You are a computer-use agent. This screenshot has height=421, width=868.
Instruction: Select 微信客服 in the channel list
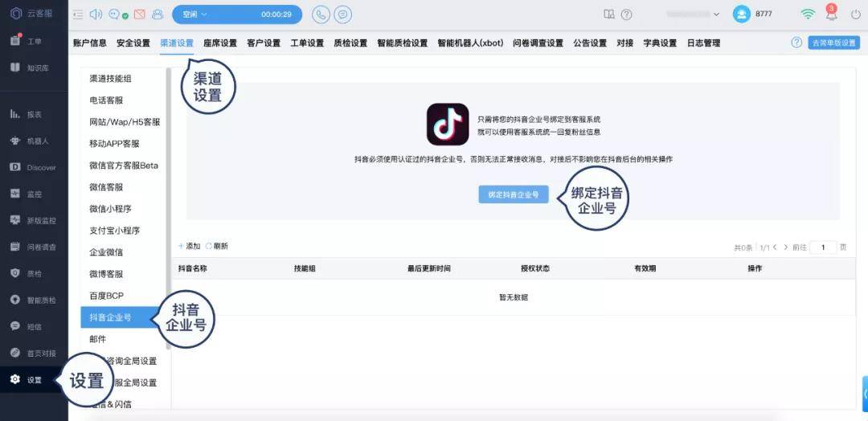coord(106,186)
